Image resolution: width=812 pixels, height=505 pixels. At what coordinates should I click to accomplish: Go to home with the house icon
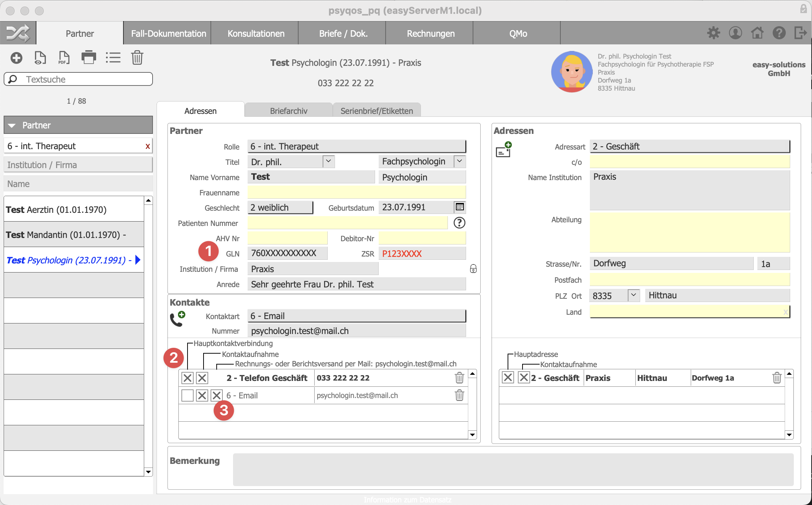[x=757, y=33]
